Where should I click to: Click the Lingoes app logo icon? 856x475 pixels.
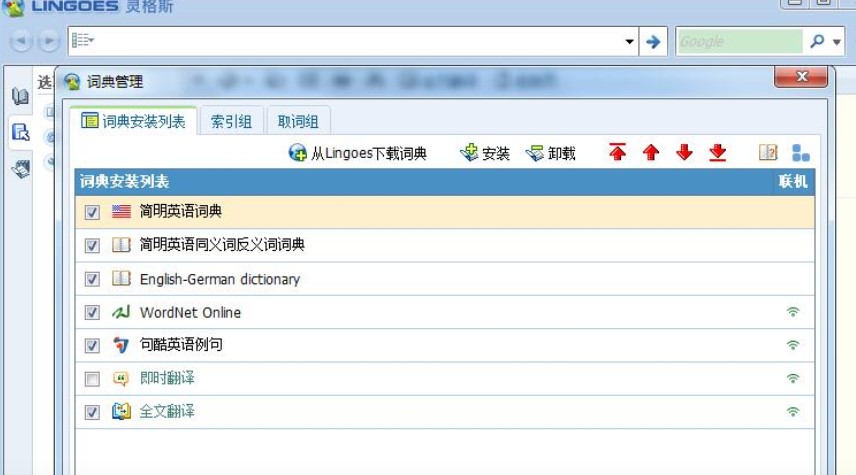pyautogui.click(x=13, y=7)
